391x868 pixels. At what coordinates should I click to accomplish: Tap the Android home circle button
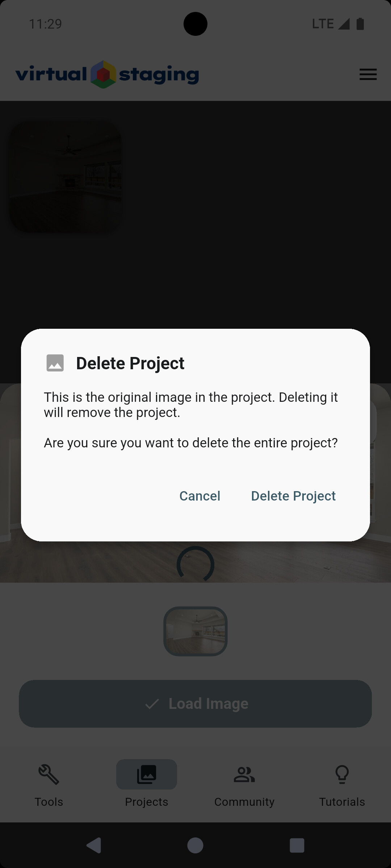click(195, 845)
